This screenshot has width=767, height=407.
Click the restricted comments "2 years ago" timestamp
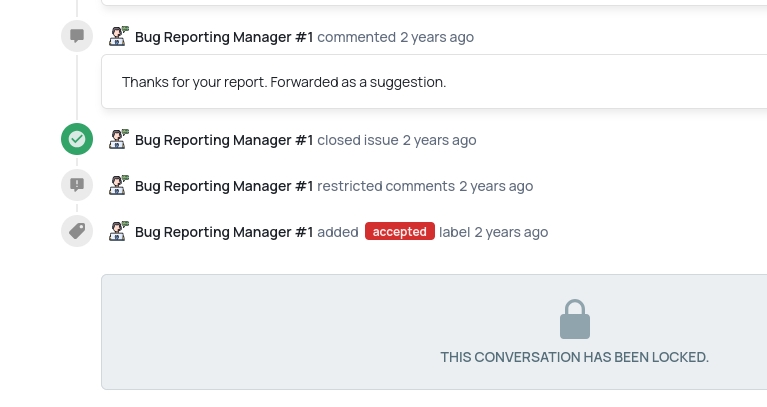point(496,186)
